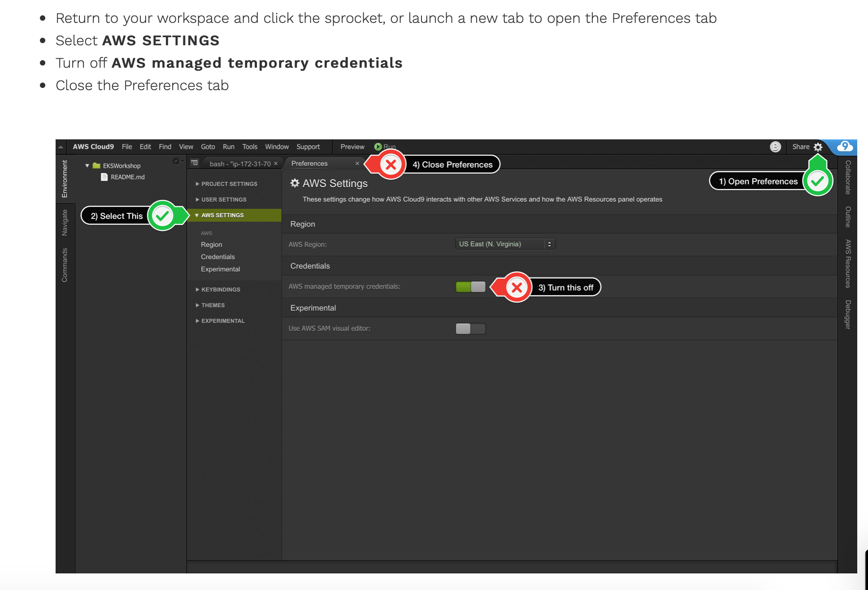
Task: Close the Preferences tab
Action: pyautogui.click(x=357, y=164)
